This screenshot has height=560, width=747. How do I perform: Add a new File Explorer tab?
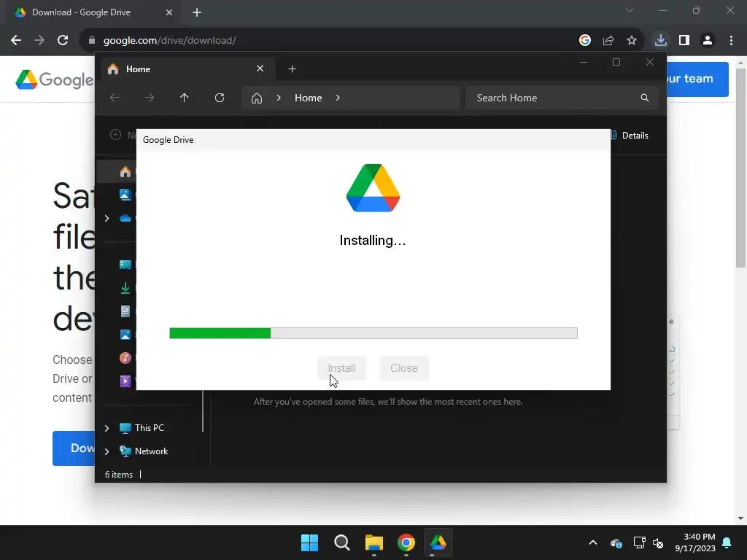pyautogui.click(x=292, y=69)
